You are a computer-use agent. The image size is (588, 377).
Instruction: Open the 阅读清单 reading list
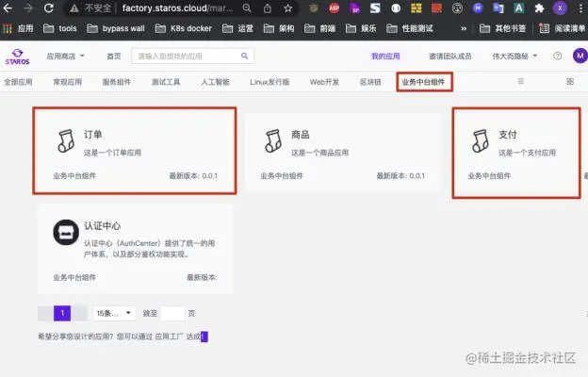pos(562,28)
